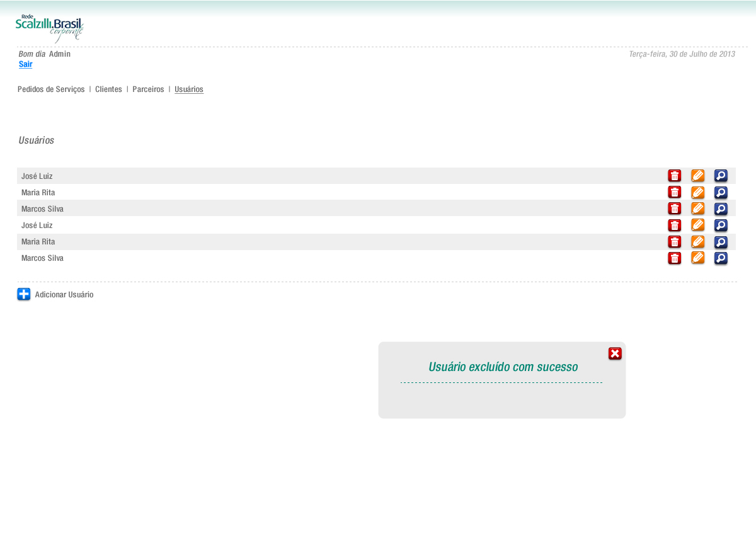Go to the Clientes section
756x543 pixels.
(x=108, y=89)
